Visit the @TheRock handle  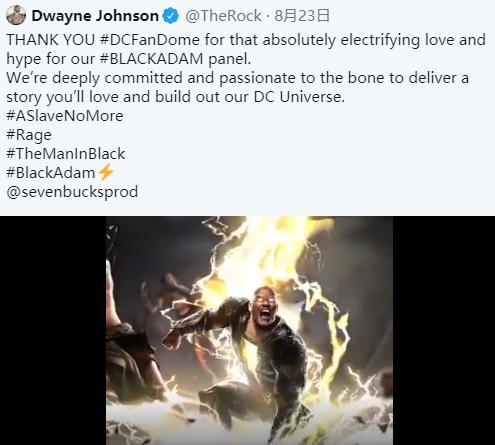click(223, 16)
